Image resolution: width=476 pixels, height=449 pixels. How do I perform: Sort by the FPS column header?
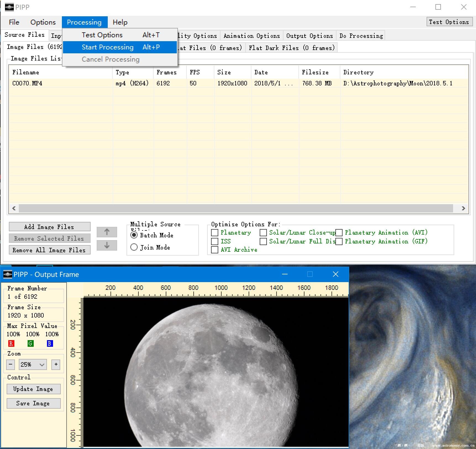pyautogui.click(x=200, y=72)
